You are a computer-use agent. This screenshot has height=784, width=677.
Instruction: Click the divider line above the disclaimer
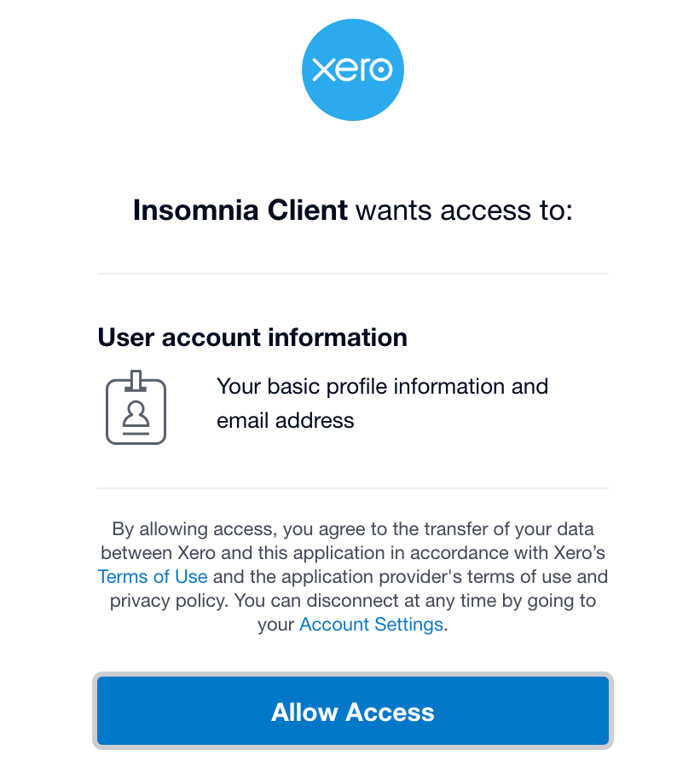[353, 488]
